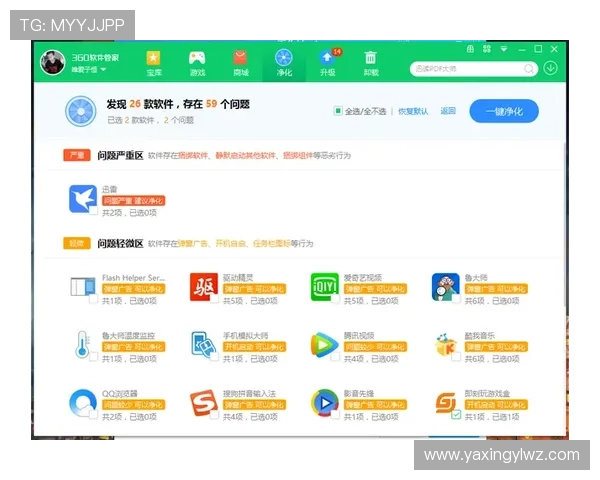600x480 pixels.
Task: Click the 驱动精灵 red icon
Action: point(204,287)
